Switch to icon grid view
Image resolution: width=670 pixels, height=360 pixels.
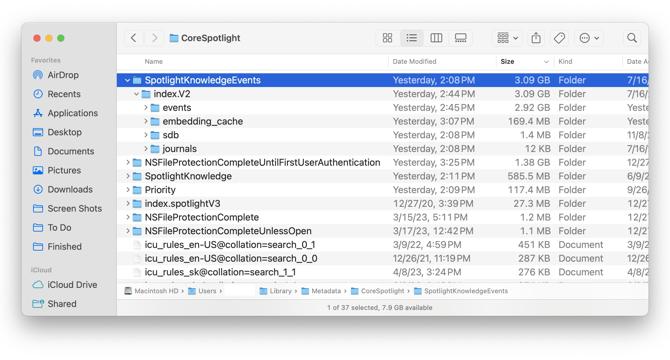coord(387,38)
